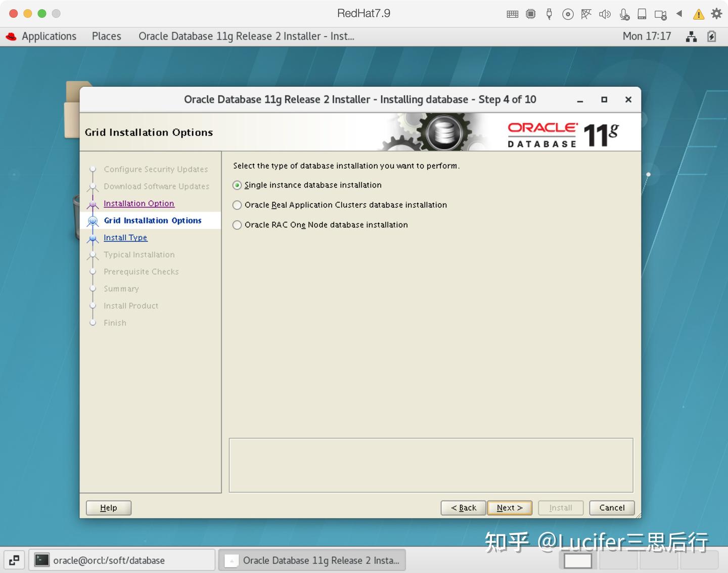The image size is (728, 573).
Task: Click the network status icon in the menu bar
Action: click(586, 14)
